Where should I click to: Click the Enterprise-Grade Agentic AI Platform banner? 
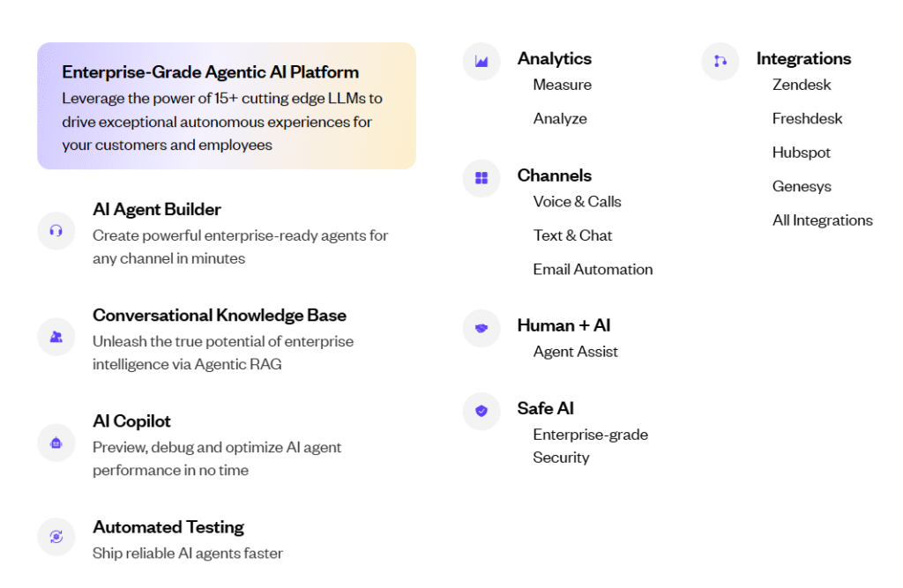point(226,104)
